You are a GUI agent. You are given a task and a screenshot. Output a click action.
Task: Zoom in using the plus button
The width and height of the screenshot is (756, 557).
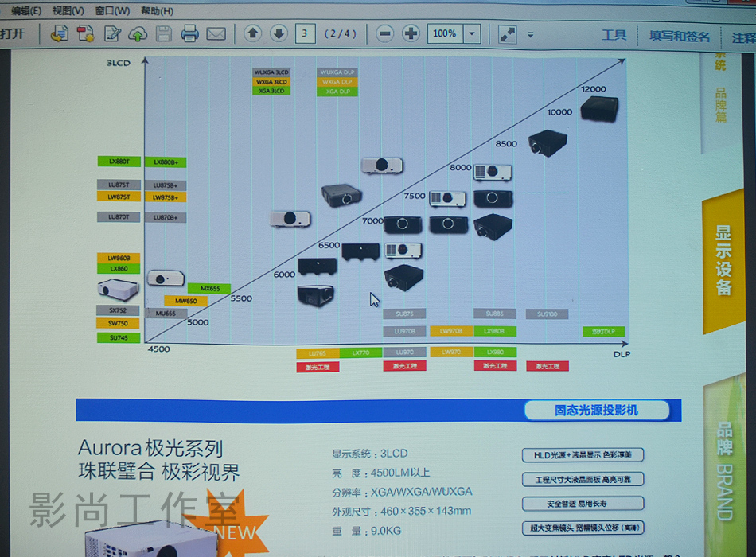(x=411, y=33)
